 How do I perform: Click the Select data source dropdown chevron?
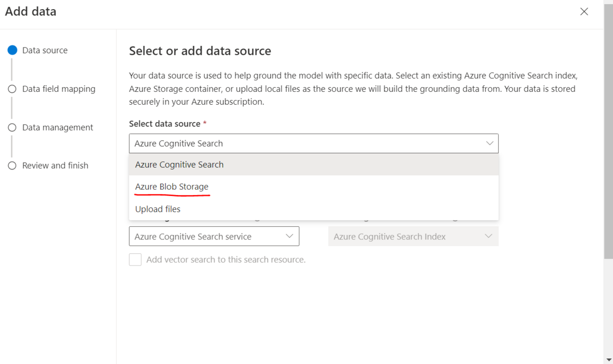tap(489, 143)
